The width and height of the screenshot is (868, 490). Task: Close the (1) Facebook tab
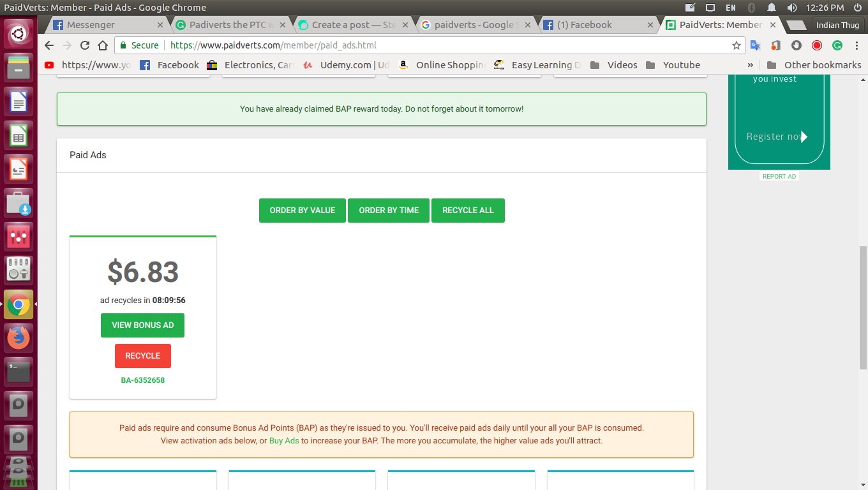[x=650, y=25]
